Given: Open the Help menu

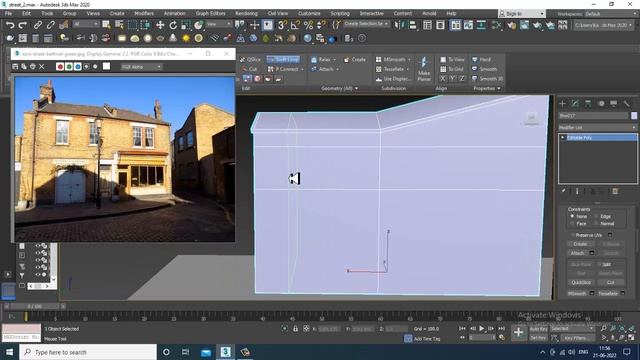Looking at the screenshot, I should pyautogui.click(x=451, y=13).
